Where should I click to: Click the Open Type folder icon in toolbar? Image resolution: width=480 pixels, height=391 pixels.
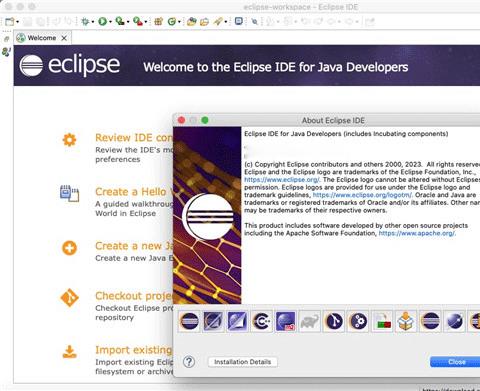[191, 22]
